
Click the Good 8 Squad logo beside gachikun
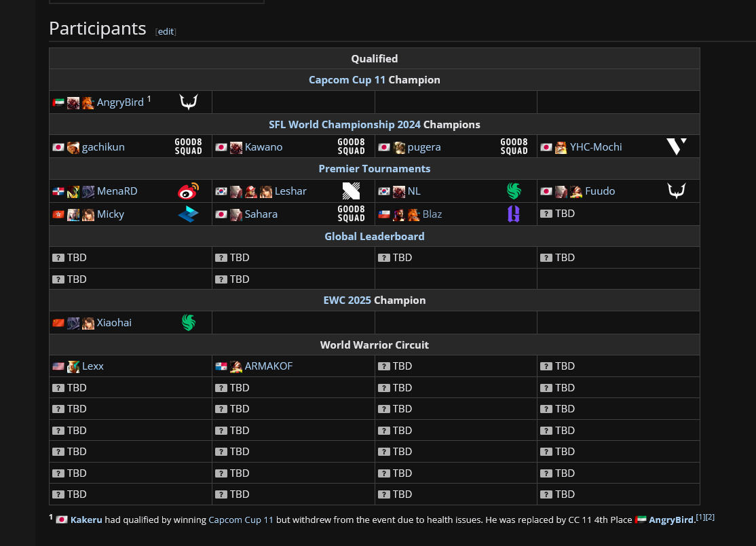pyautogui.click(x=188, y=147)
